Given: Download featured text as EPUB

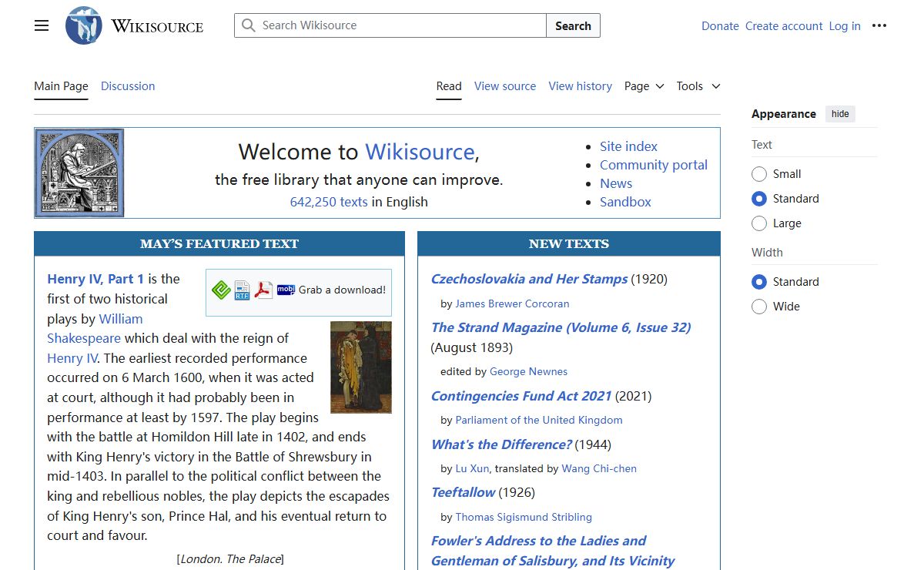Looking at the screenshot, I should (222, 290).
